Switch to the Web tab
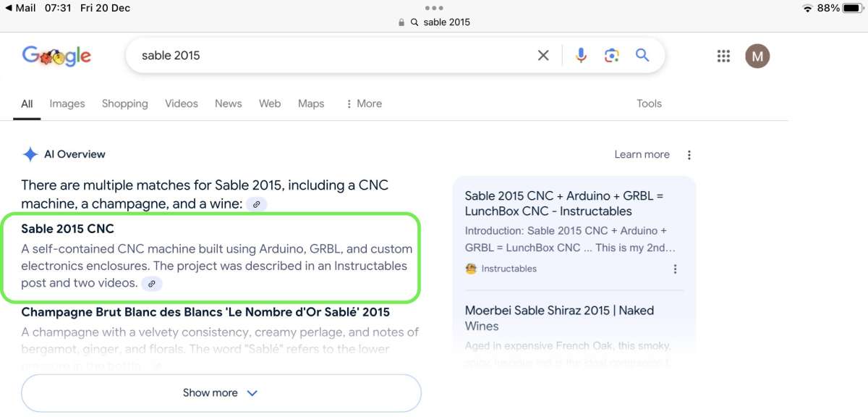 tap(270, 104)
